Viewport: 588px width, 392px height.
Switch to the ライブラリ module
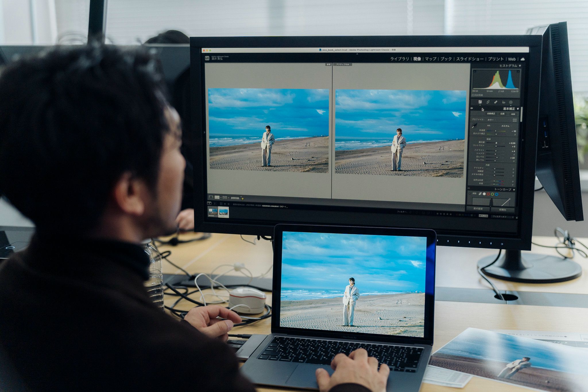click(x=399, y=59)
